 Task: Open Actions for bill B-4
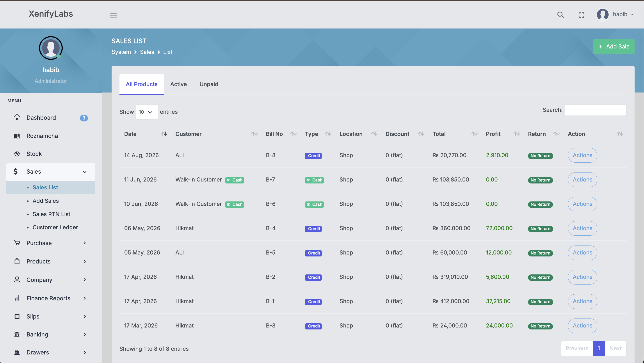pyautogui.click(x=582, y=228)
